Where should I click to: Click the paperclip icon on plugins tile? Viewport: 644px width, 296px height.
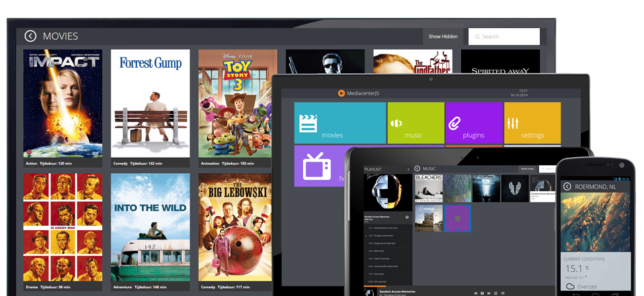click(x=454, y=124)
